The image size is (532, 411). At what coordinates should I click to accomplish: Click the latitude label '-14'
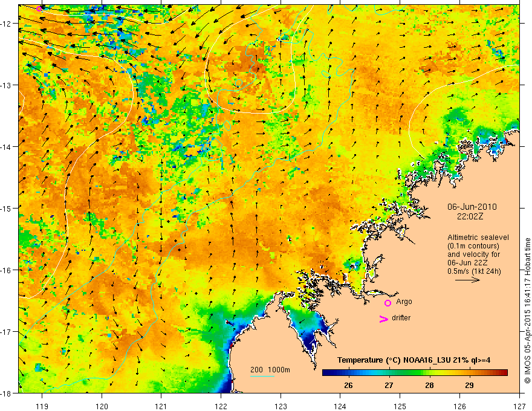[x=7, y=147]
